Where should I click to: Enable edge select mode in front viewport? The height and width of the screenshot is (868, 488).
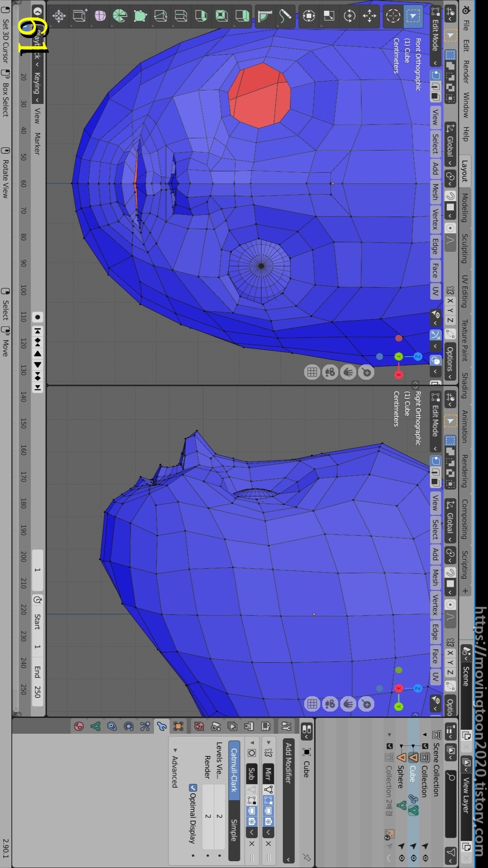point(435,86)
